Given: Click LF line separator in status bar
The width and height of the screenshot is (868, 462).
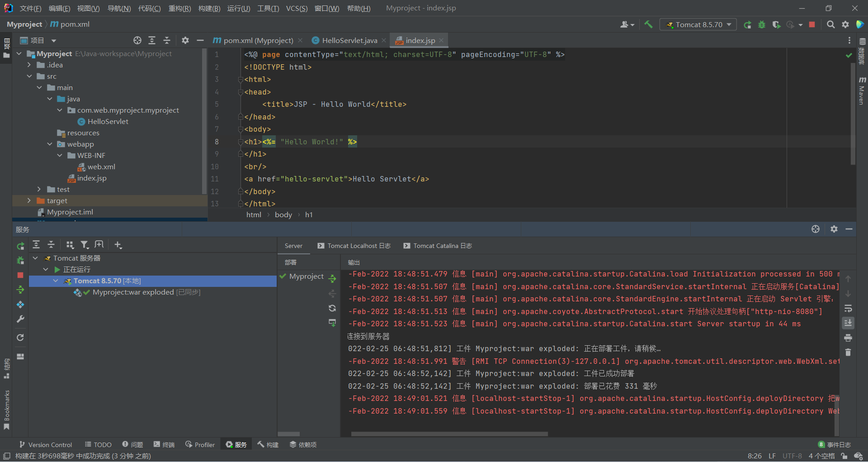Looking at the screenshot, I should click(x=772, y=456).
